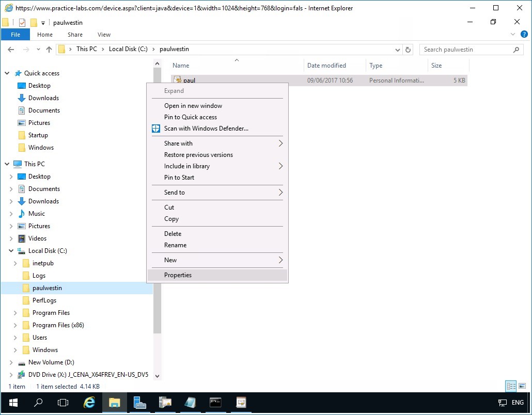Open the blue Help question mark icon

(x=524, y=35)
